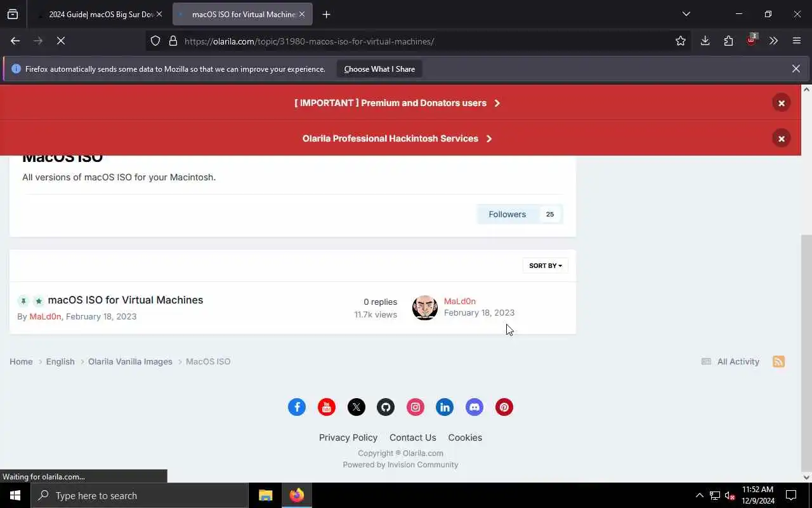Viewport: 812px width, 508px height.
Task: Click the 25 followers count
Action: click(550, 214)
